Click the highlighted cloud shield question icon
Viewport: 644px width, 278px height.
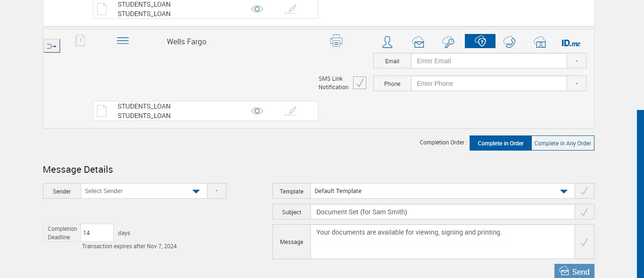(x=480, y=42)
